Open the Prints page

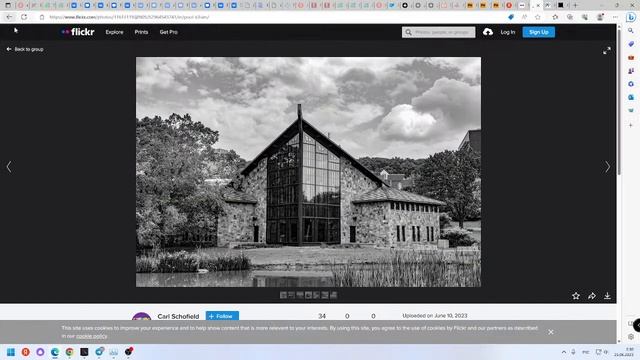click(x=141, y=32)
